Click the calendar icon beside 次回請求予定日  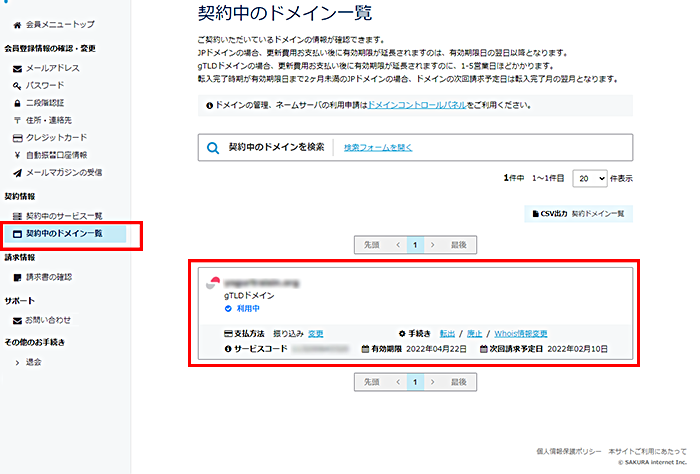pos(483,349)
